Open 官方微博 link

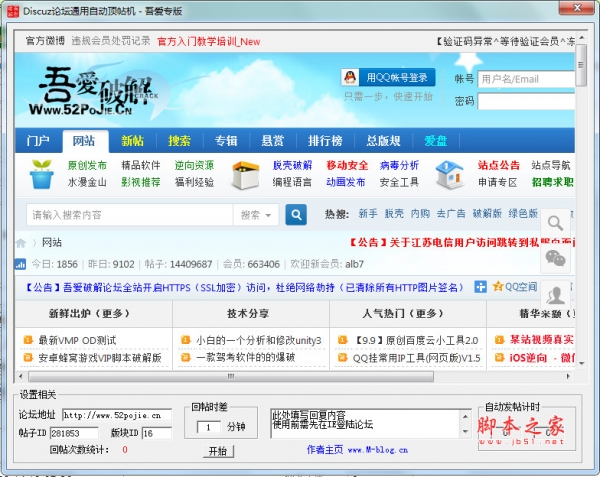click(45, 41)
